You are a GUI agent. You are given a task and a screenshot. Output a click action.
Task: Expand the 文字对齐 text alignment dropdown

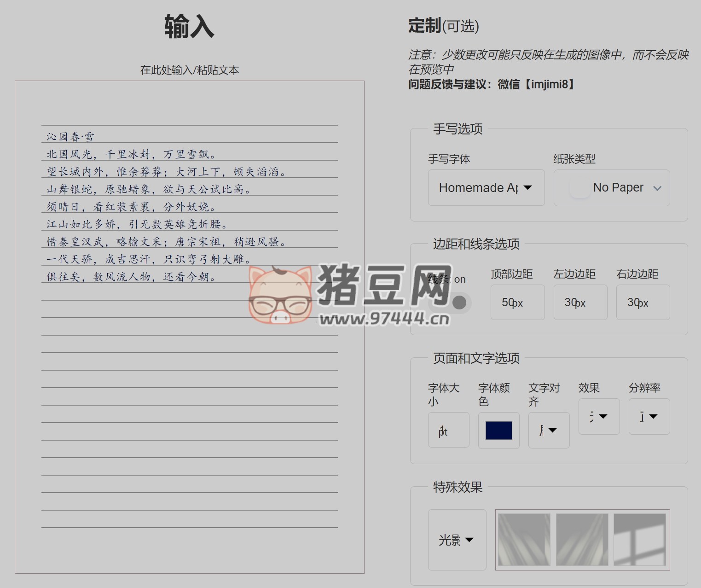click(549, 430)
